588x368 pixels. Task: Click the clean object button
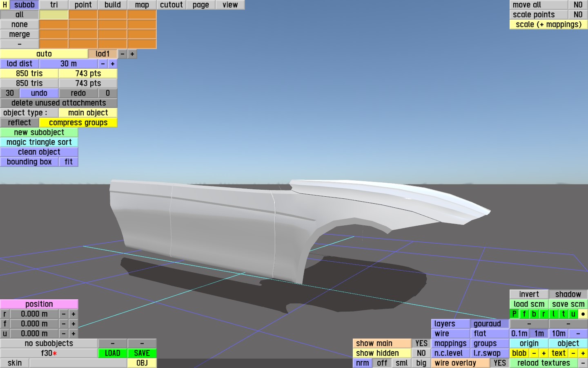click(39, 152)
